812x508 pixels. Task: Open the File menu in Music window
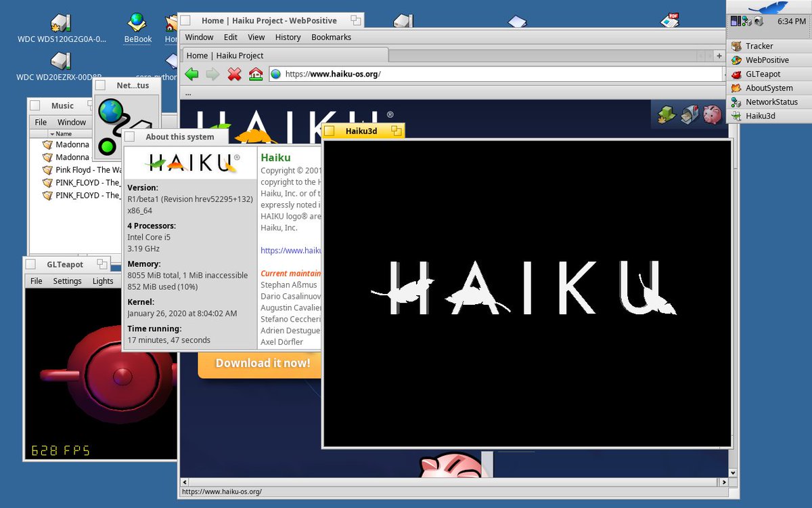[41, 123]
